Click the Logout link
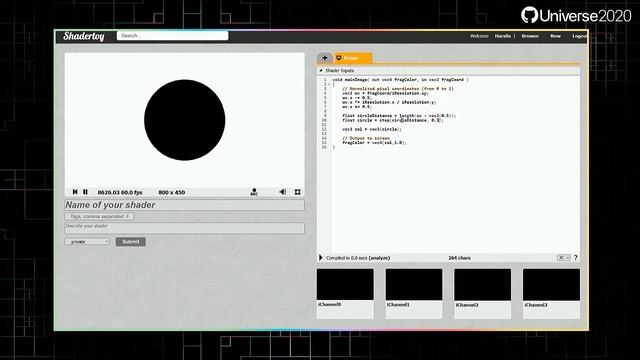 tap(580, 36)
